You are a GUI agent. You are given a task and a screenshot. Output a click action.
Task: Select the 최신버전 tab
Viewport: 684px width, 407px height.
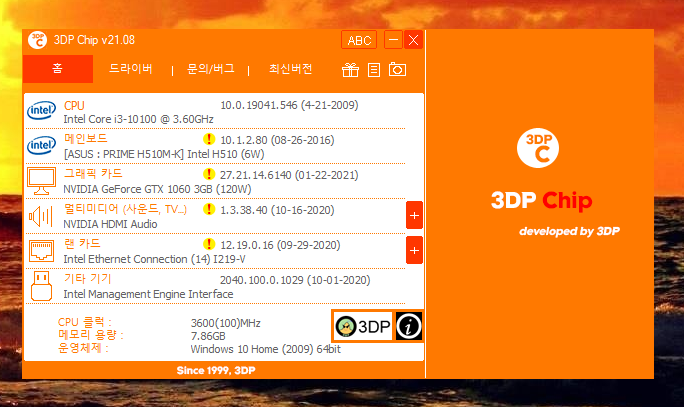pyautogui.click(x=291, y=69)
